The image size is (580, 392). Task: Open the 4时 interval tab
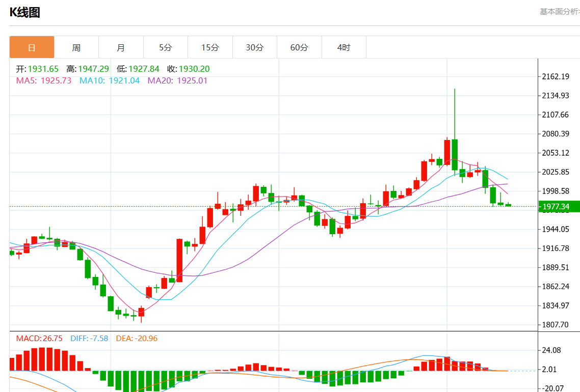(x=344, y=47)
